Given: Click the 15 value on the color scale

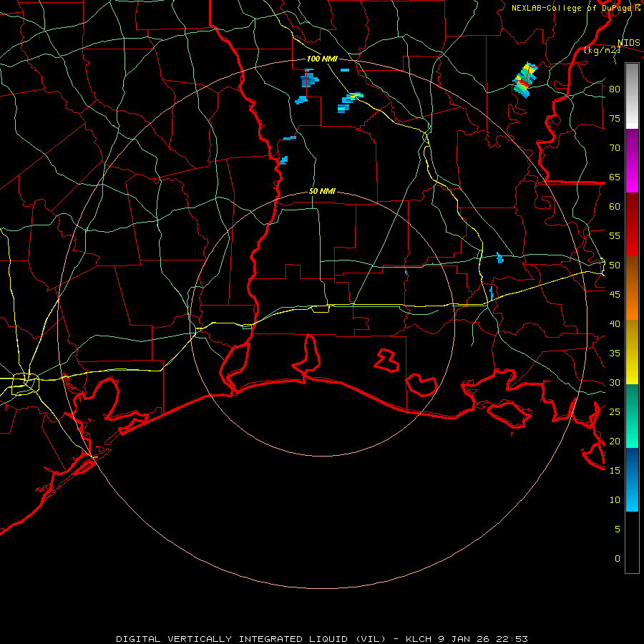Looking at the screenshot, I should coord(615,471).
